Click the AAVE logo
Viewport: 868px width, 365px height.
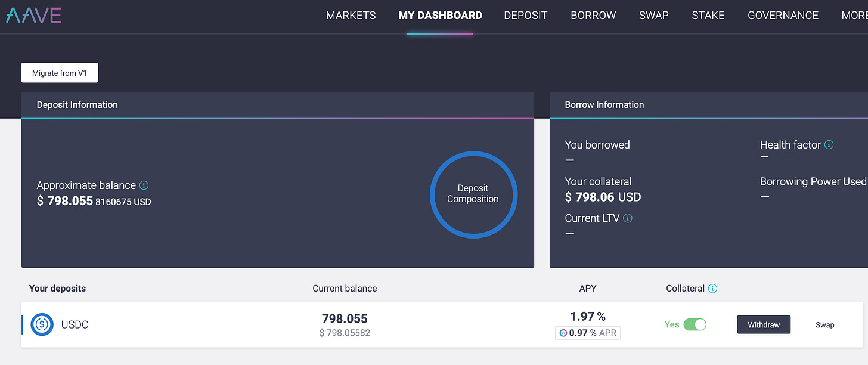(33, 15)
